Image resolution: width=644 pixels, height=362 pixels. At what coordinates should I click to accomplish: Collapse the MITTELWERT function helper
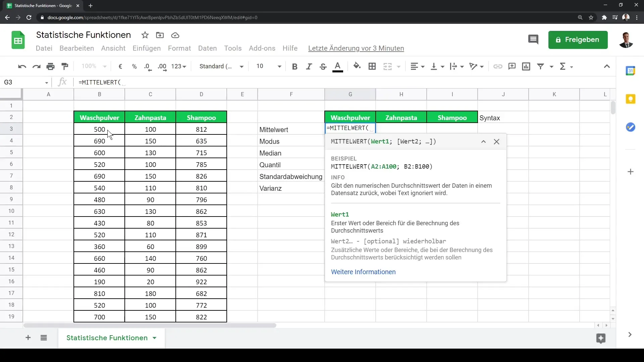pyautogui.click(x=483, y=141)
